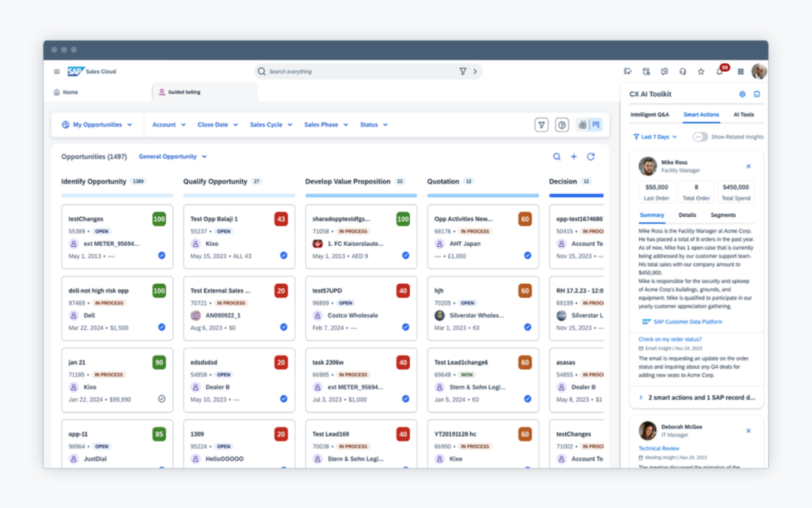Click the filter funnel button in toolbar
The width and height of the screenshot is (812, 508).
(x=541, y=125)
